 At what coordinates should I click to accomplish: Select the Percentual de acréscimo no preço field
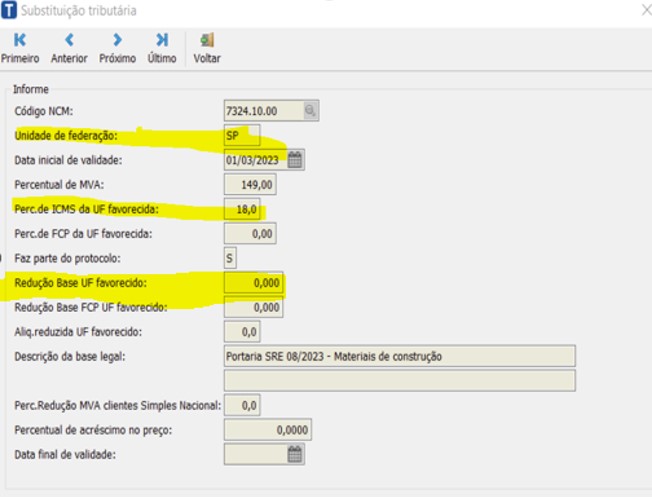267,430
